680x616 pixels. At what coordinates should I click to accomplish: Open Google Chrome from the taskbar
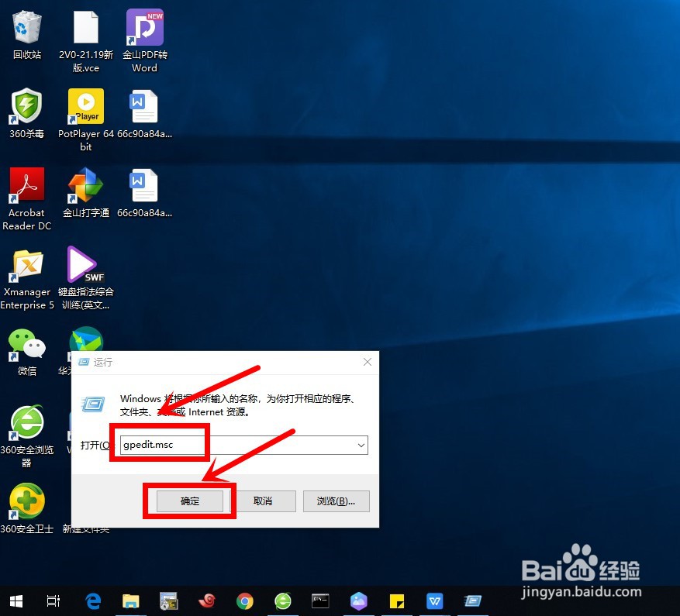point(244,601)
